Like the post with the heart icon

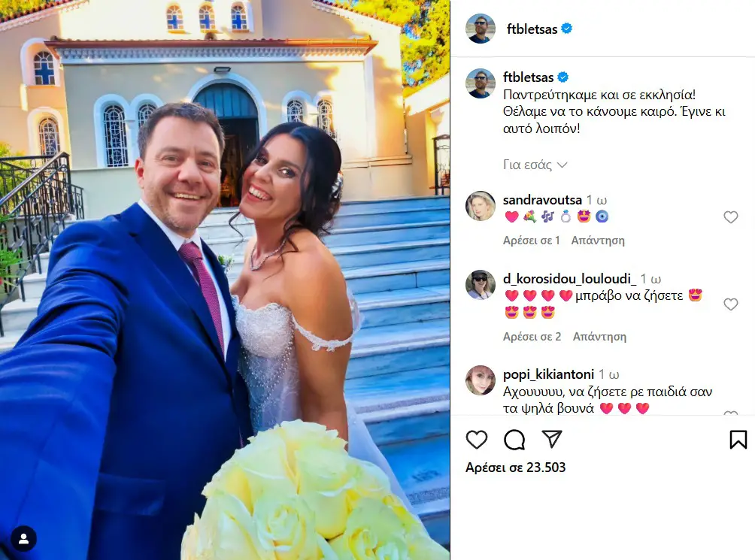[477, 439]
